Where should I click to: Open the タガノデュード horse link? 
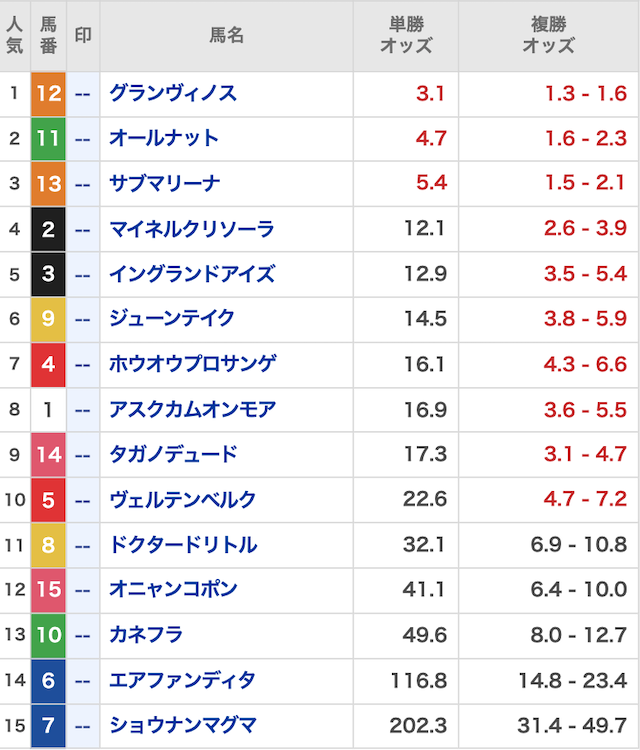173,454
